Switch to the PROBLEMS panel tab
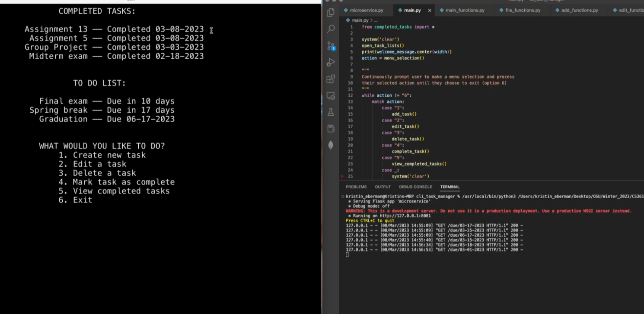 [356, 187]
